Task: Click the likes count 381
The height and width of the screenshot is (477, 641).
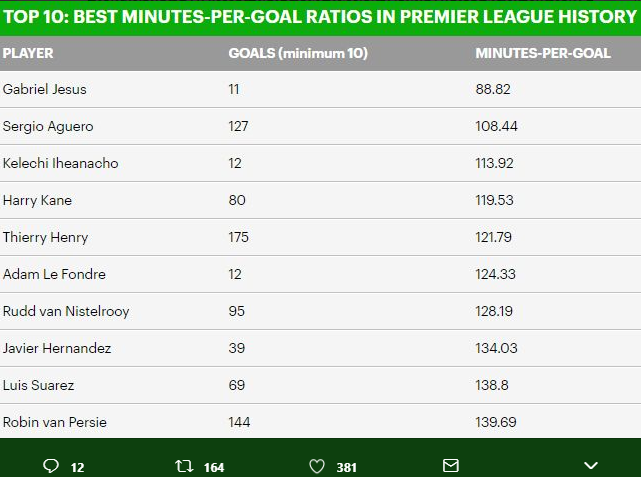Action: click(x=346, y=468)
